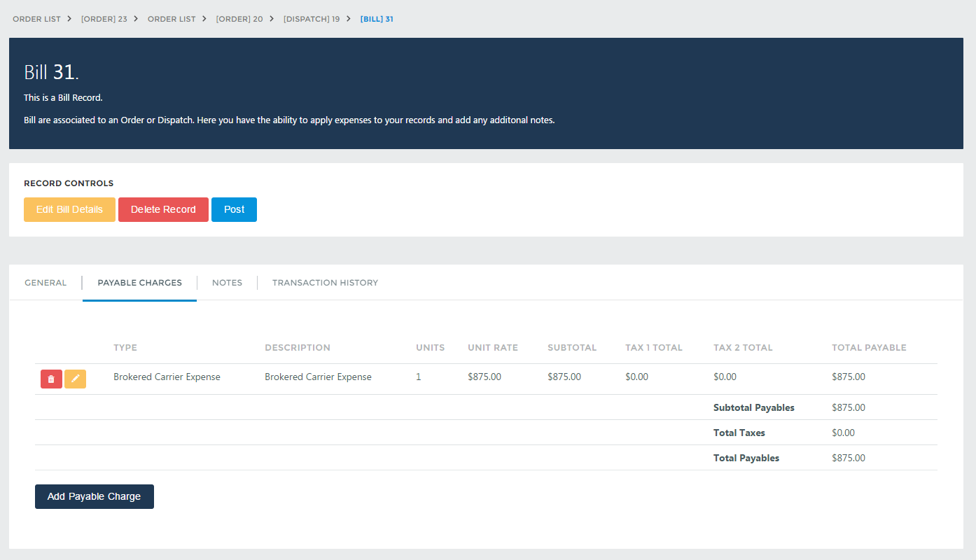Return to [Order] 20 in breadcrumb
This screenshot has height=560, width=976.
239,19
